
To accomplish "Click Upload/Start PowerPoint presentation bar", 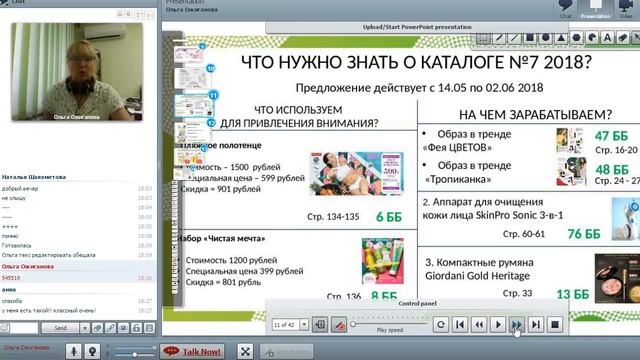I will (x=417, y=27).
